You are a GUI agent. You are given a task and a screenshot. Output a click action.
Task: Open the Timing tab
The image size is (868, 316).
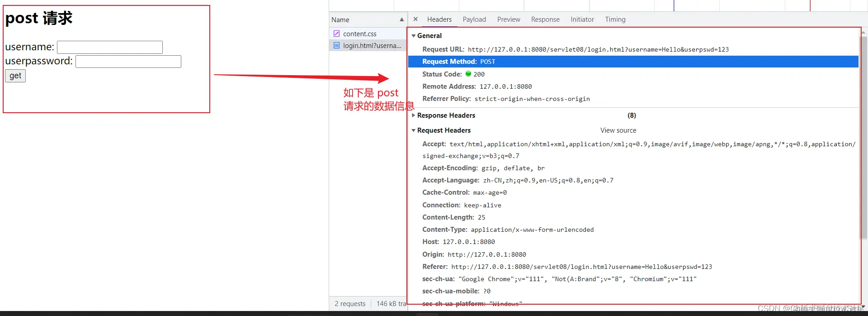tap(615, 19)
